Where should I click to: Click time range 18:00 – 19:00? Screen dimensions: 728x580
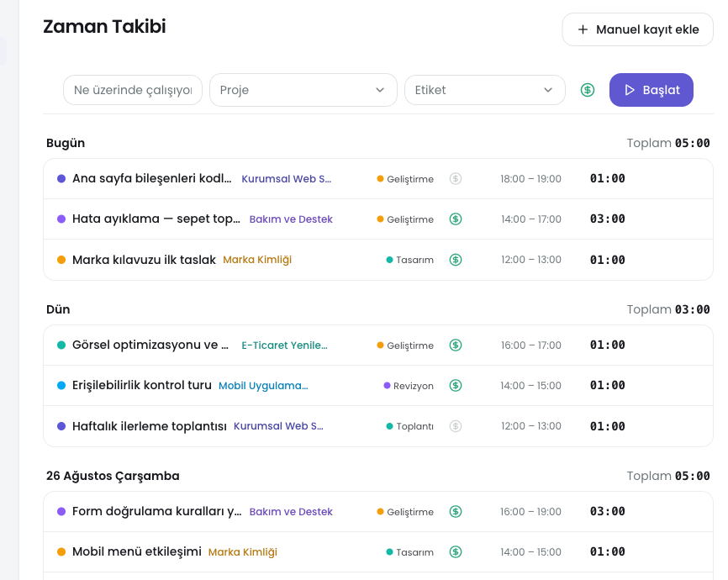pyautogui.click(x=530, y=179)
